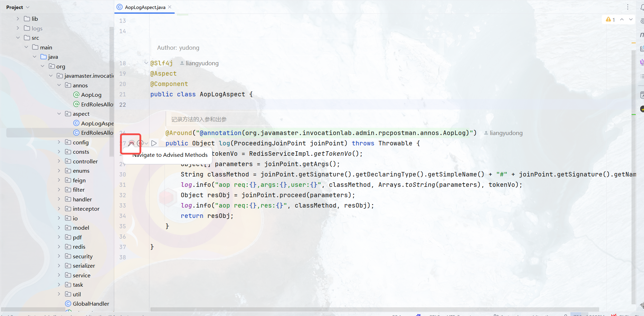The height and width of the screenshot is (316, 644).
Task: Select AopLog under the annos package
Action: pyautogui.click(x=91, y=95)
